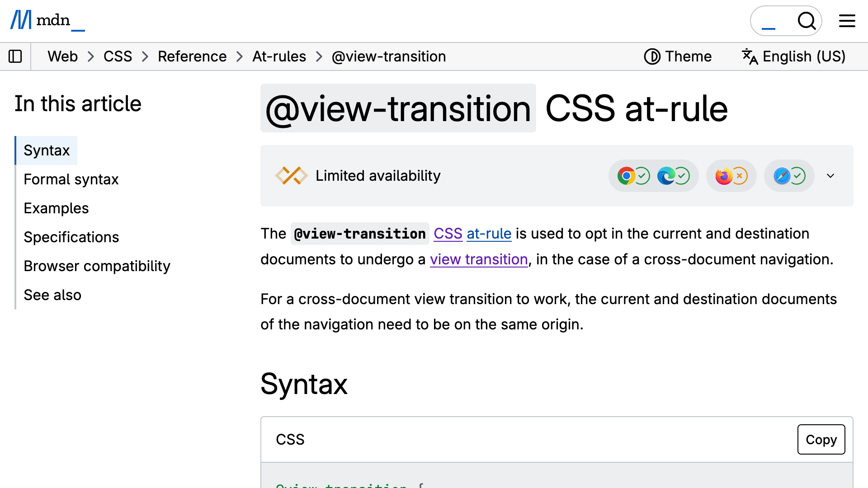Jump to Formal syntax section
The height and width of the screenshot is (488, 868).
point(71,179)
